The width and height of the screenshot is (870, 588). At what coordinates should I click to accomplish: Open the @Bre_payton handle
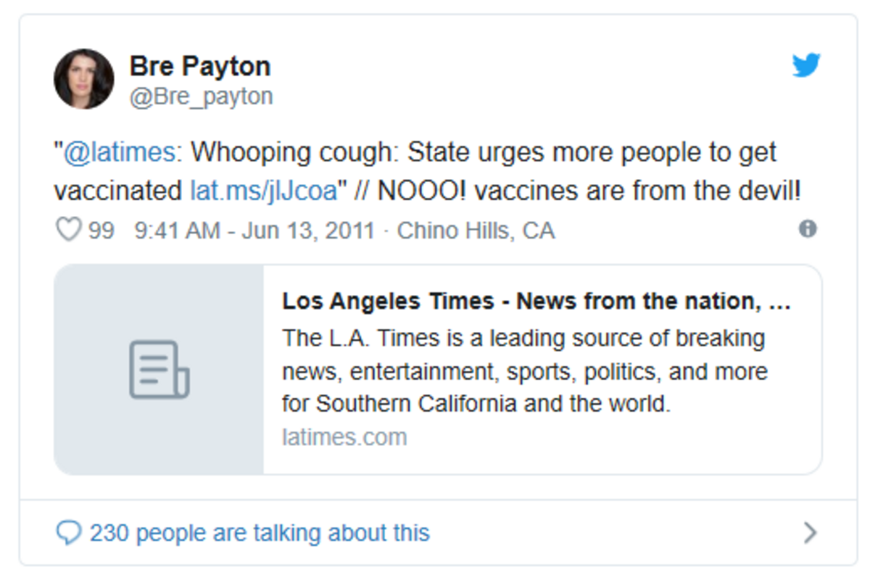click(201, 96)
